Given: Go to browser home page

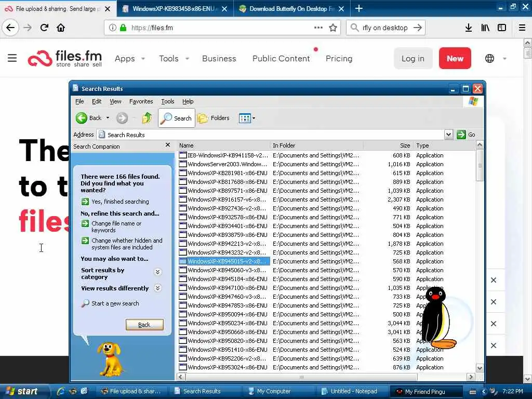Looking at the screenshot, I should tap(61, 28).
